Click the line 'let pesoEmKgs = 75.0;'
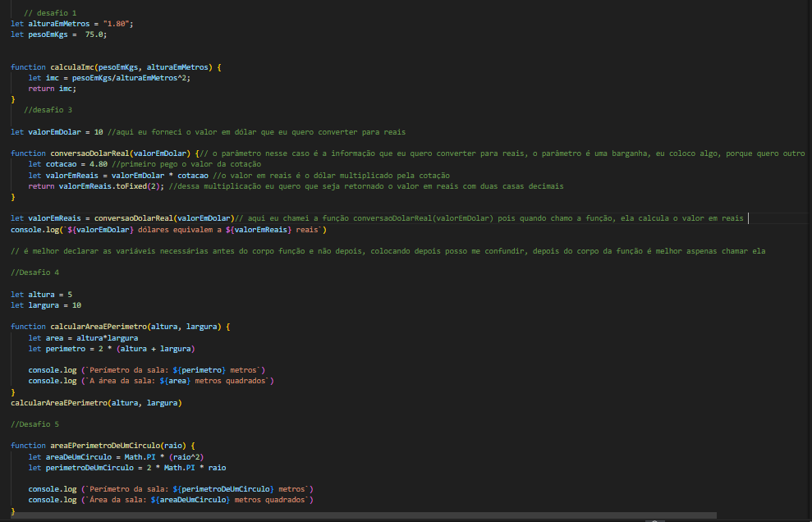 (x=59, y=34)
